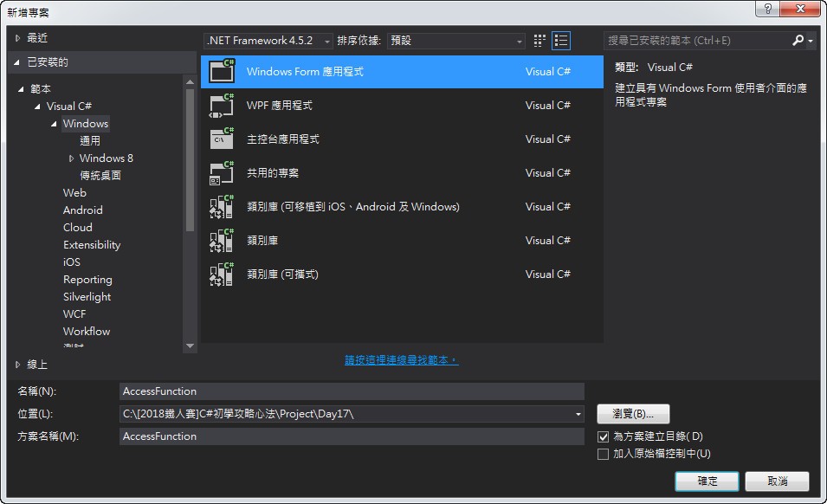Open the 請按這裡連線尋找範本 link
Viewport: 827px width, 504px height.
click(x=401, y=360)
